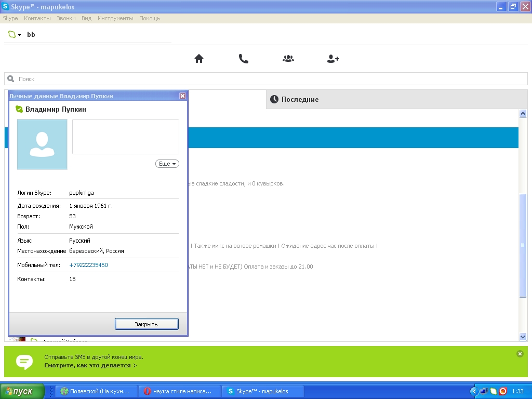532x399 pixels.
Task: Open the Контакты menu
Action: coord(37,18)
